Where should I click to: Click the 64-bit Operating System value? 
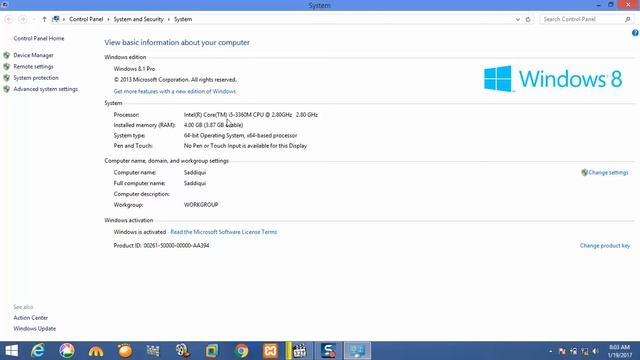pyautogui.click(x=240, y=136)
